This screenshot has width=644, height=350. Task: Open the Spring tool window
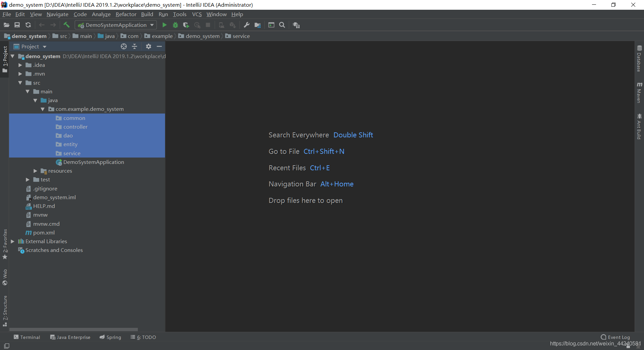coord(110,337)
